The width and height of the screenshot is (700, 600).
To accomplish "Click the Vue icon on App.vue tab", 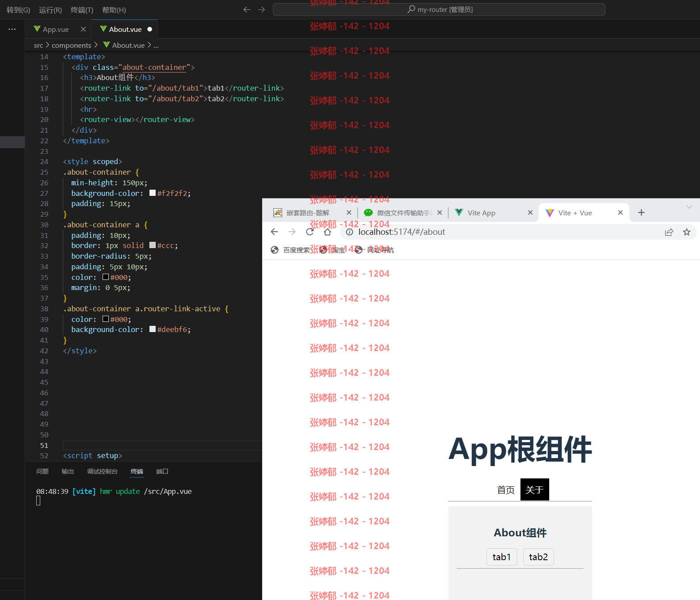I will tap(37, 29).
